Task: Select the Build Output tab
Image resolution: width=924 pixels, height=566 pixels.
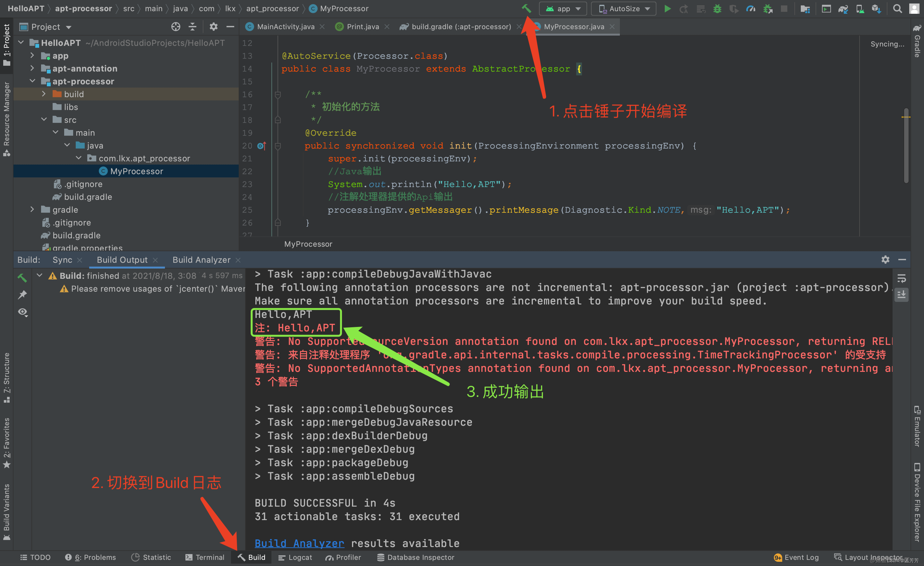Action: tap(122, 260)
